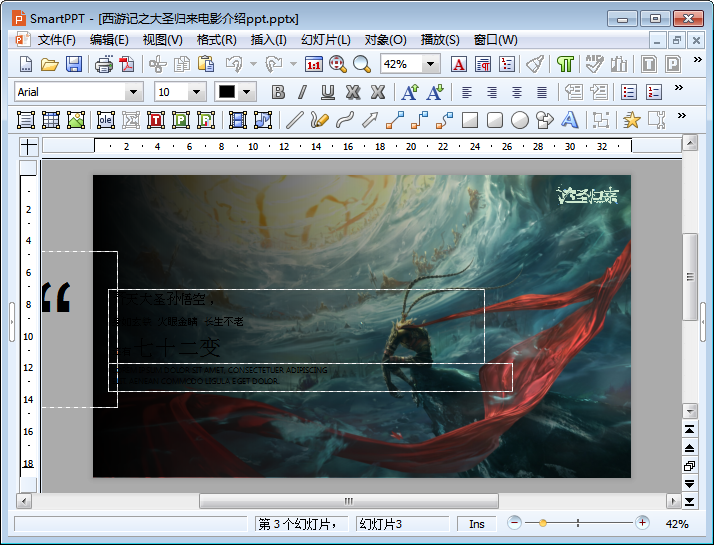
Task: Click the vertical scrollbar thumb
Action: 690,277
